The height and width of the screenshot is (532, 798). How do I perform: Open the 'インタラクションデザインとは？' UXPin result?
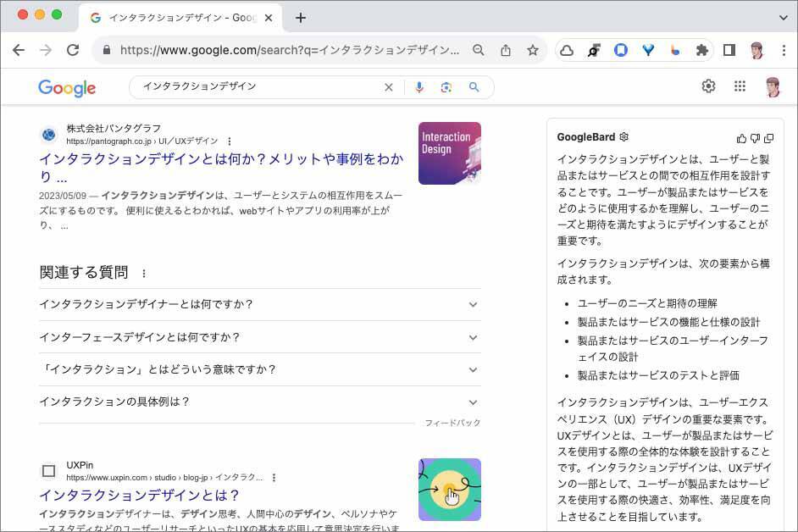[x=140, y=495]
